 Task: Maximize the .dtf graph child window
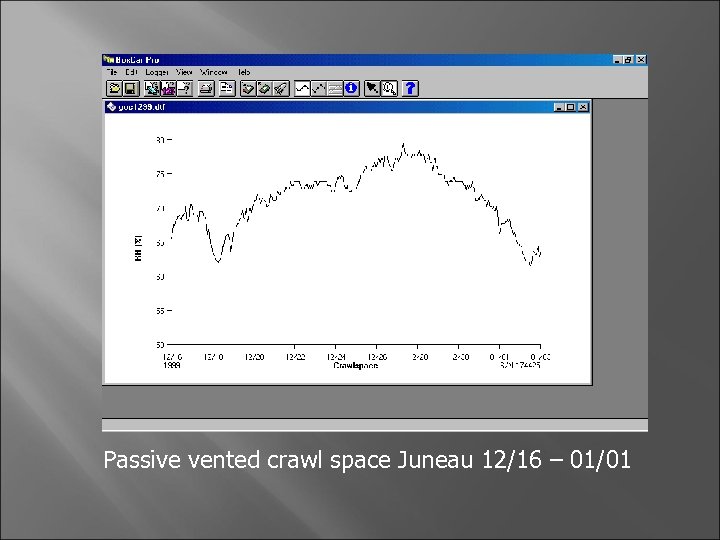coord(570,107)
